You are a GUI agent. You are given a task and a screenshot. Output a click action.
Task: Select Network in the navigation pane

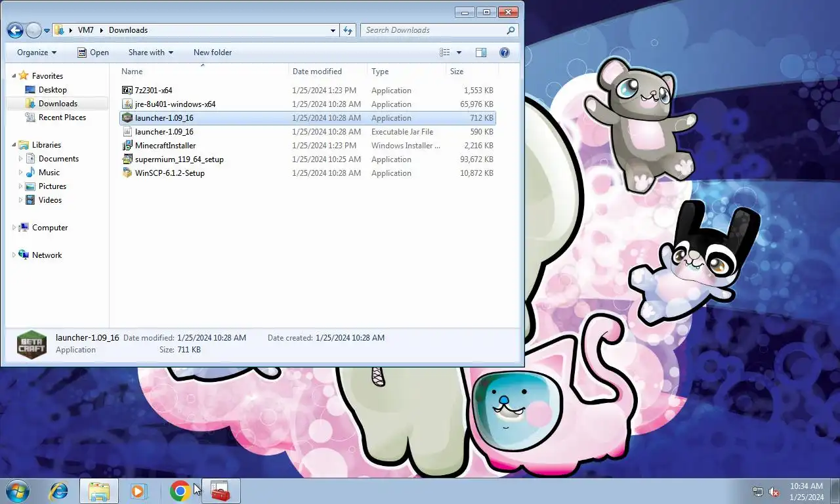47,255
